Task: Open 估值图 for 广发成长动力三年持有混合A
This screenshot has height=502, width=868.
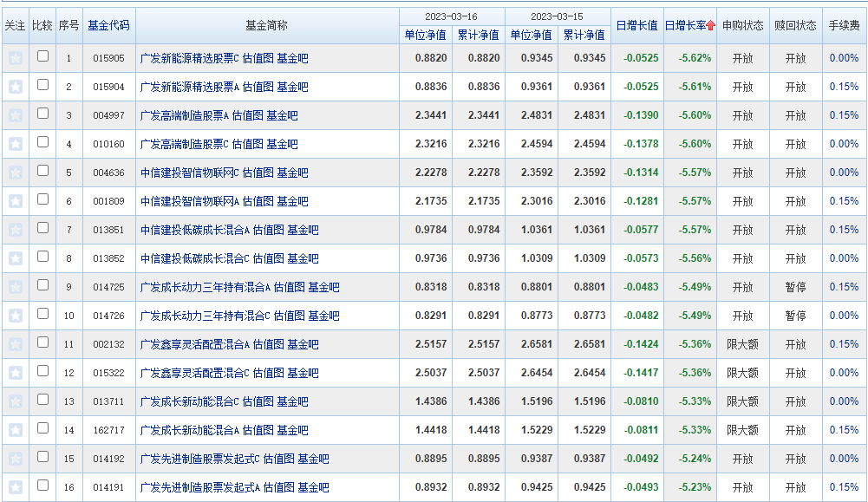Action: pyautogui.click(x=289, y=287)
